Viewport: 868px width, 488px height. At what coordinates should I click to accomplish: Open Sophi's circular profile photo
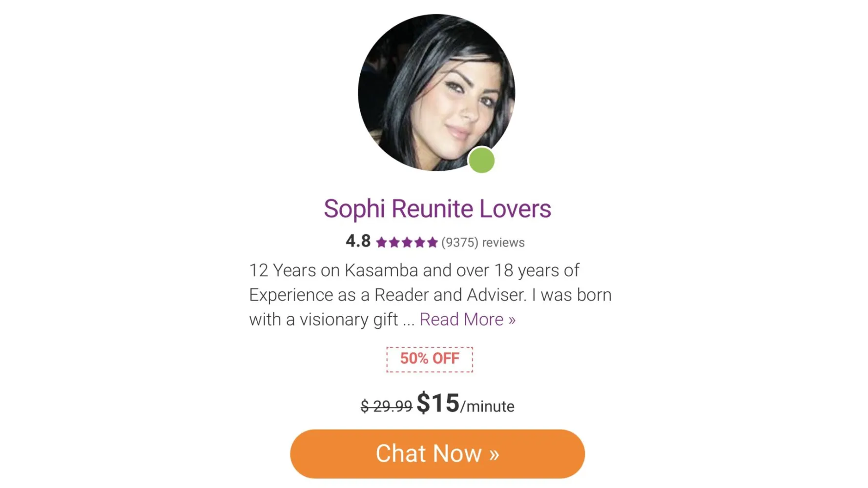(x=436, y=93)
